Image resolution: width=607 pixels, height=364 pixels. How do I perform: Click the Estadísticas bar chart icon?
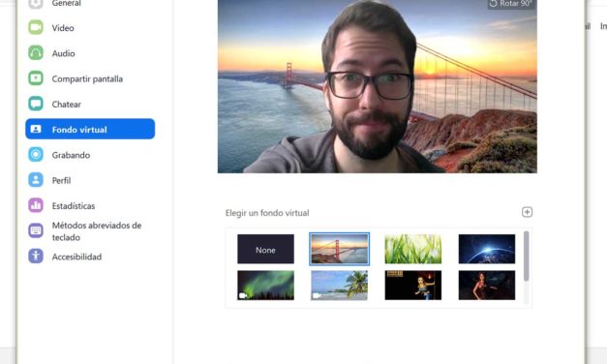click(36, 205)
